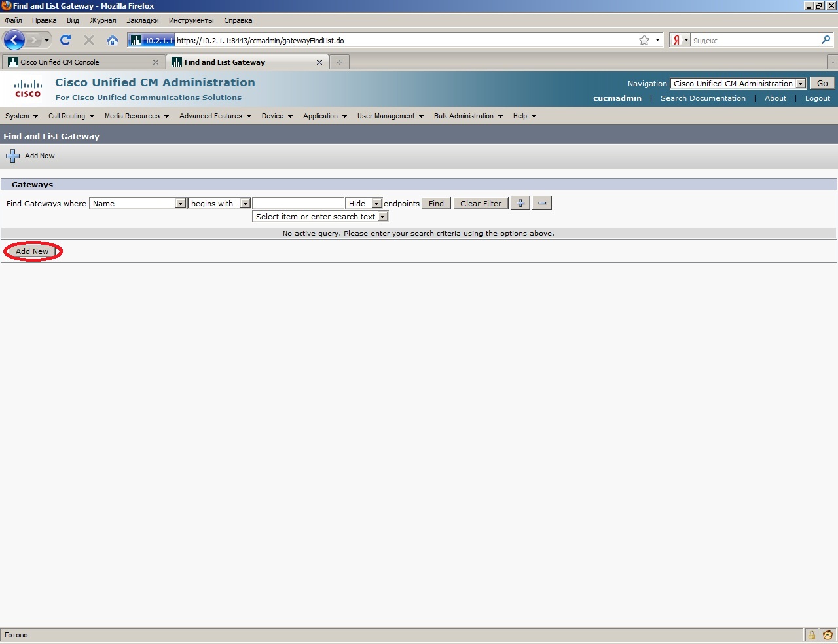Screen dimensions: 838x644
Task: Open the Navigation dropdown list
Action: tap(738, 84)
